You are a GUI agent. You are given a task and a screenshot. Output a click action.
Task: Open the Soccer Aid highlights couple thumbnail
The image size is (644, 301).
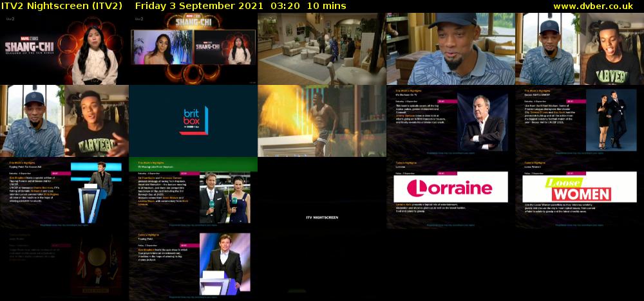(580, 121)
